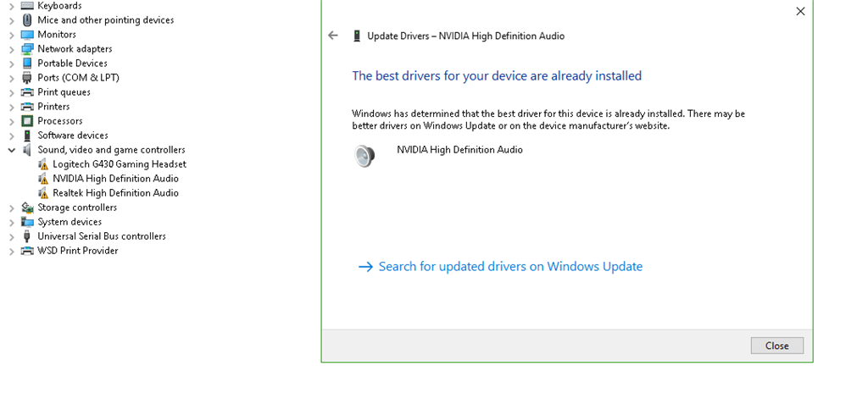This screenshot has height=410, width=868.
Task: Expand the Portable Devices node
Action: (x=12, y=64)
